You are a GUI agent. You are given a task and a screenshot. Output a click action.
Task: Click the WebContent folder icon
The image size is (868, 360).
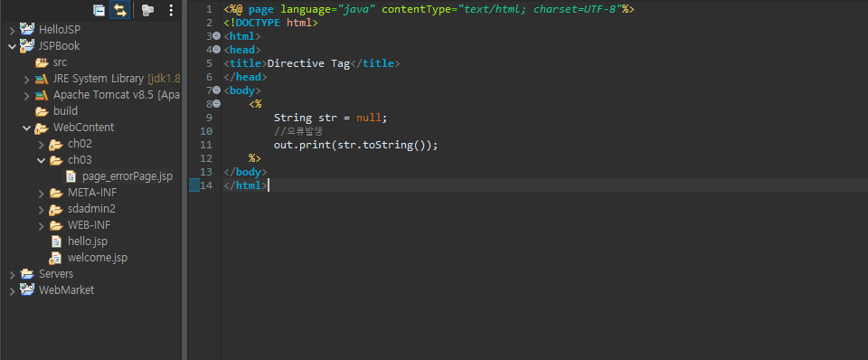click(42, 128)
